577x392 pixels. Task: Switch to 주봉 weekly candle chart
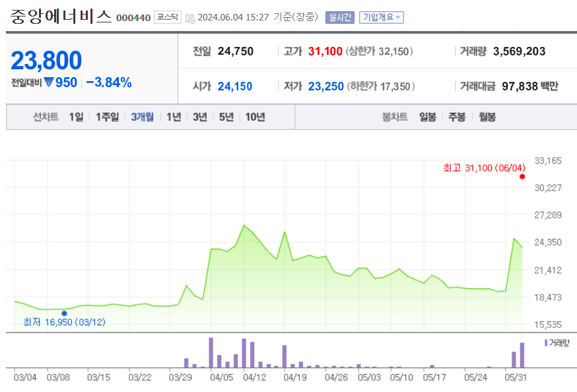click(457, 117)
